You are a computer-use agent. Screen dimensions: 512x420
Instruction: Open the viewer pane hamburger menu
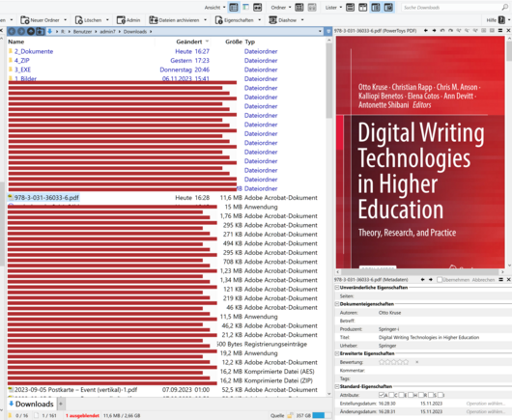(500, 30)
